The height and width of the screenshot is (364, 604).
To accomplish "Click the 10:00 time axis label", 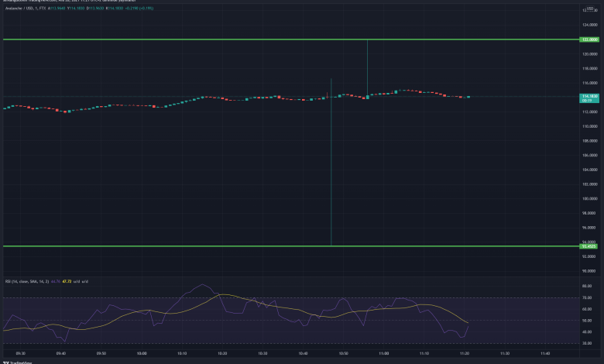I will click(142, 352).
